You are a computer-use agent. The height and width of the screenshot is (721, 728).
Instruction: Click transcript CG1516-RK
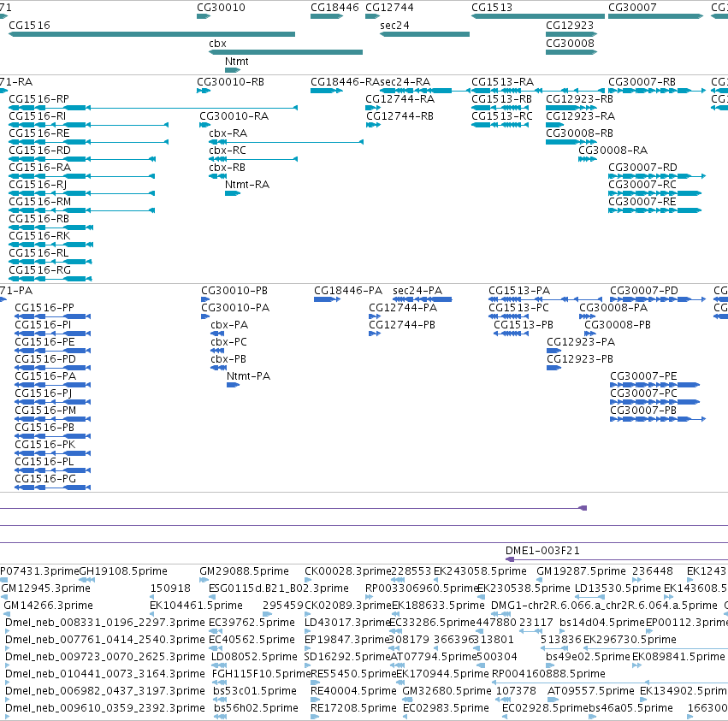coord(51,245)
